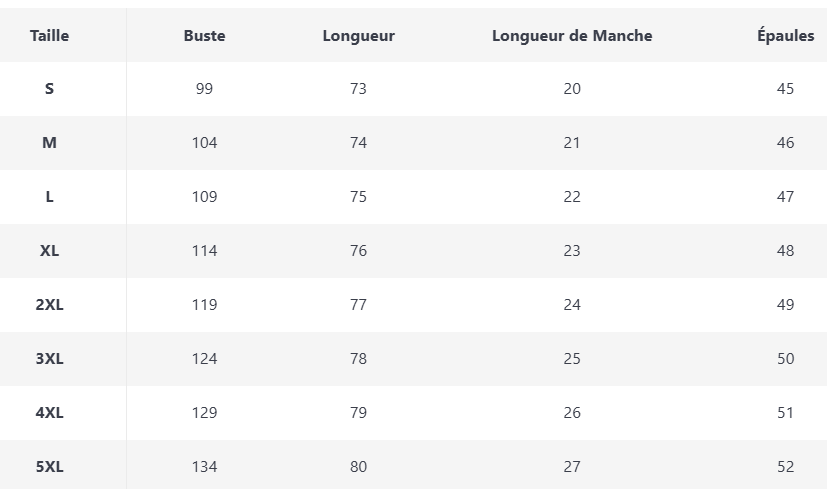Screen dimensions: 827x489
Task: Select the Épaules value 49
Action: click(x=785, y=305)
